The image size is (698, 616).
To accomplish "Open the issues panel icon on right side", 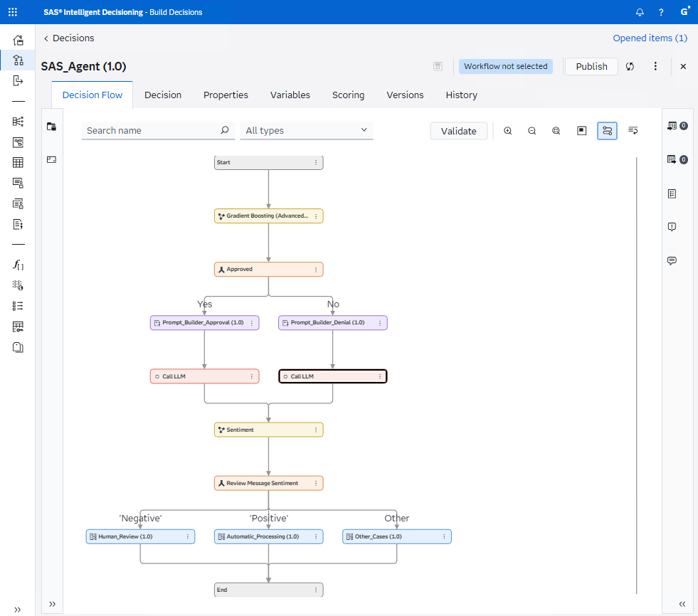I will point(672,227).
